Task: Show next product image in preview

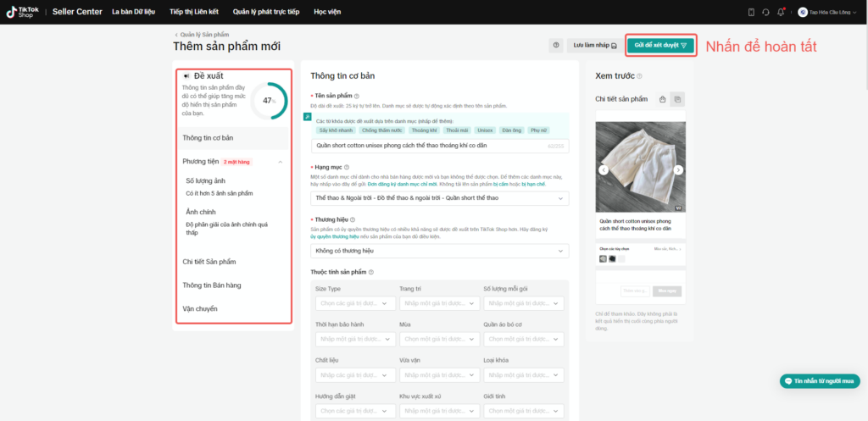Action: (x=678, y=169)
